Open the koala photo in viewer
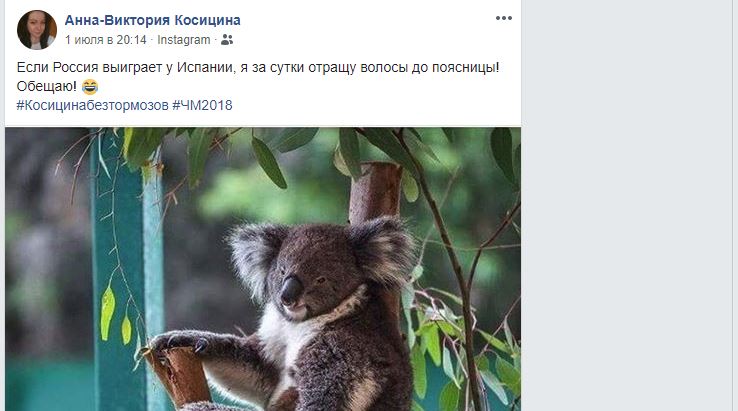The height and width of the screenshot is (411, 738). point(263,269)
